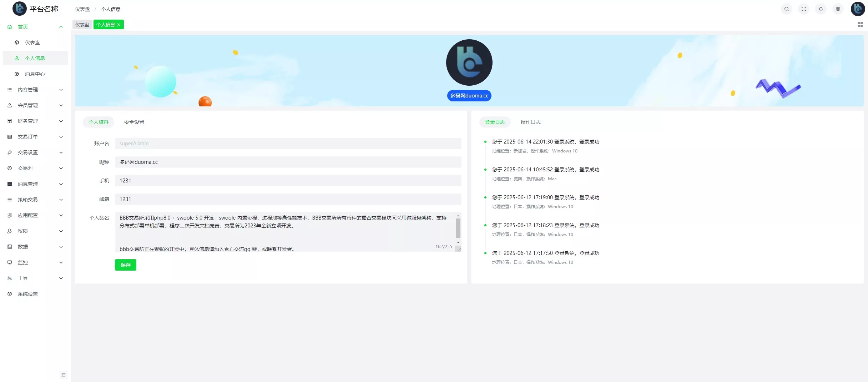Collapse the sidebar with the fold icon
868x382 pixels.
pyautogui.click(x=64, y=375)
